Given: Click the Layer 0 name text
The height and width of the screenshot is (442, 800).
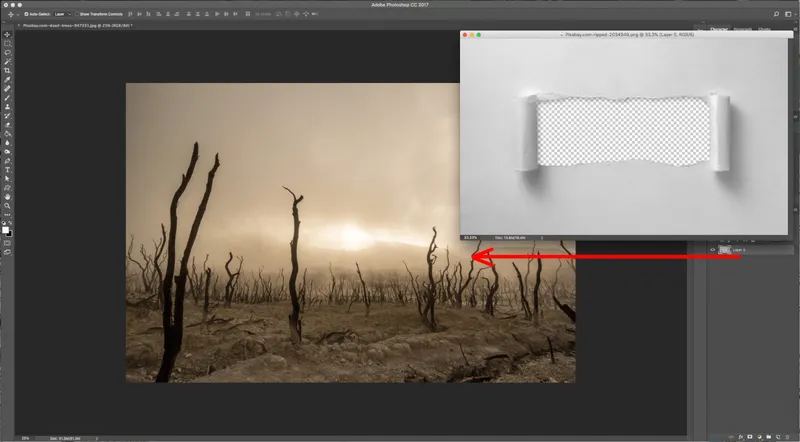Looking at the screenshot, I should click(739, 250).
